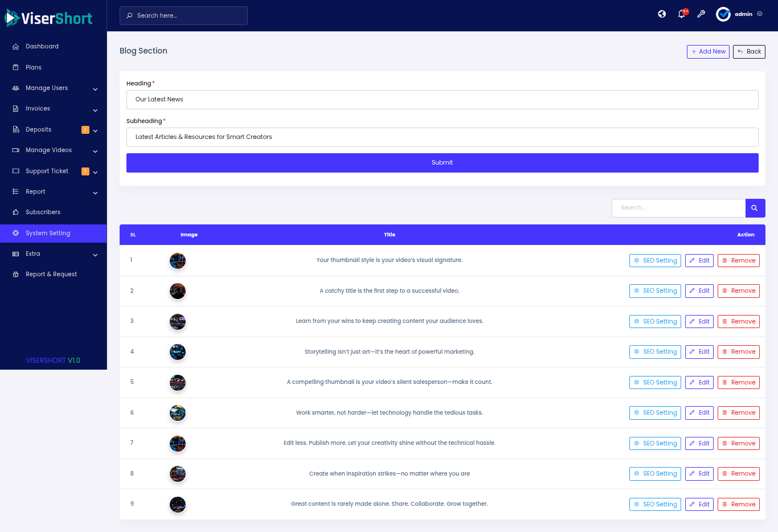Click the Dashboard home icon in sidebar

click(16, 47)
